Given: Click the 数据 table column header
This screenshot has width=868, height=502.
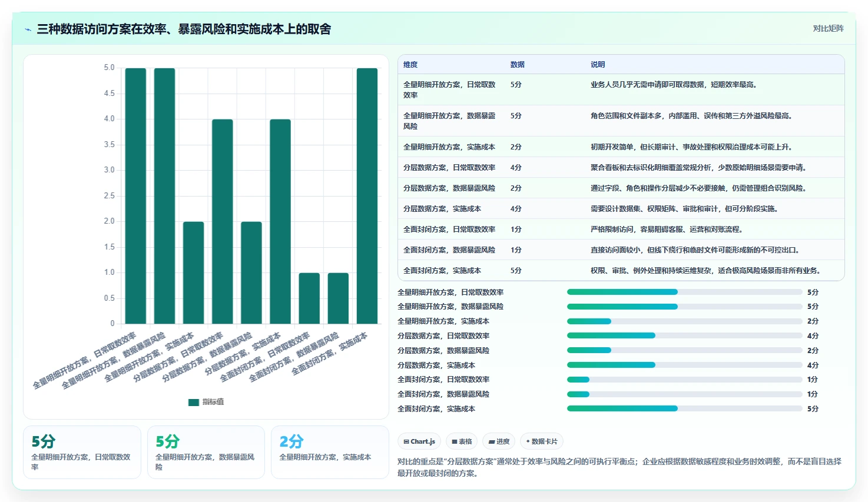Looking at the screenshot, I should click(x=518, y=65).
